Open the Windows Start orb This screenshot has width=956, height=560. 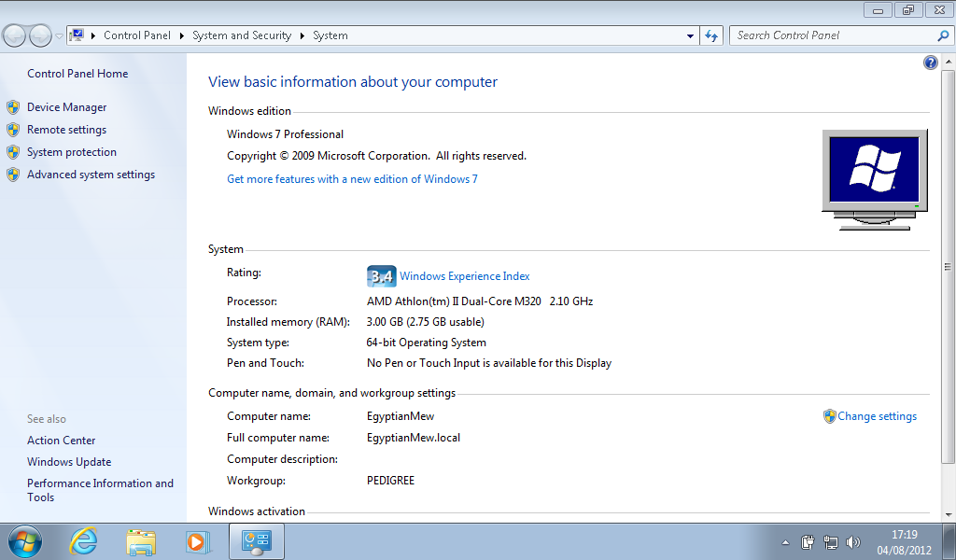click(x=25, y=541)
